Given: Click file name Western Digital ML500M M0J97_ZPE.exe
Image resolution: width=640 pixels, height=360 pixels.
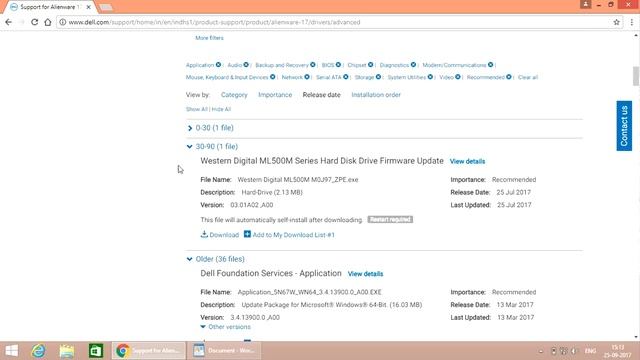Looking at the screenshot, I should pyautogui.click(x=298, y=180).
